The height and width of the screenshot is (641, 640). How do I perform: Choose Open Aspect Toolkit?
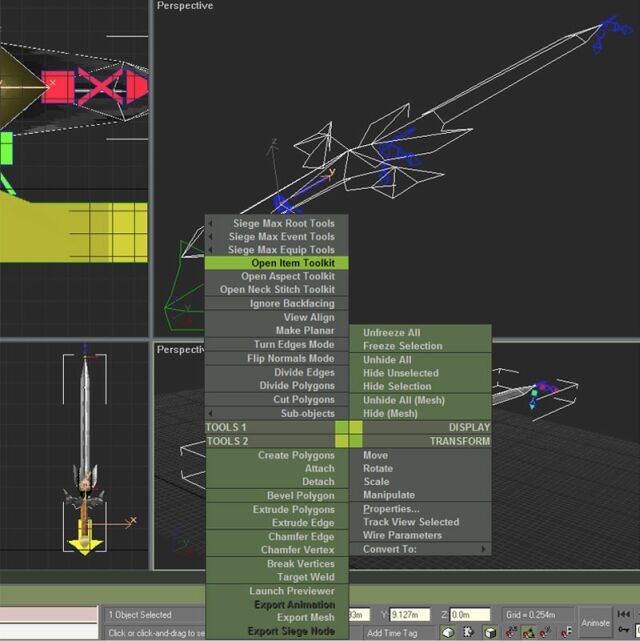[x=277, y=276]
